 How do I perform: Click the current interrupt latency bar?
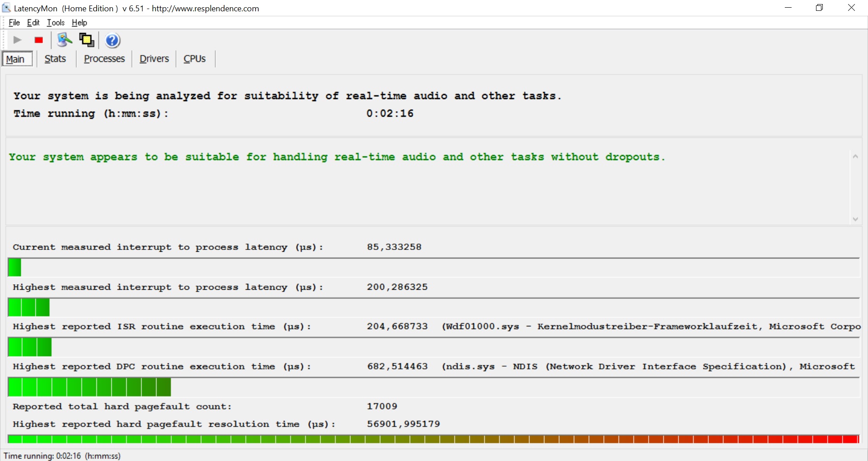[x=434, y=268]
